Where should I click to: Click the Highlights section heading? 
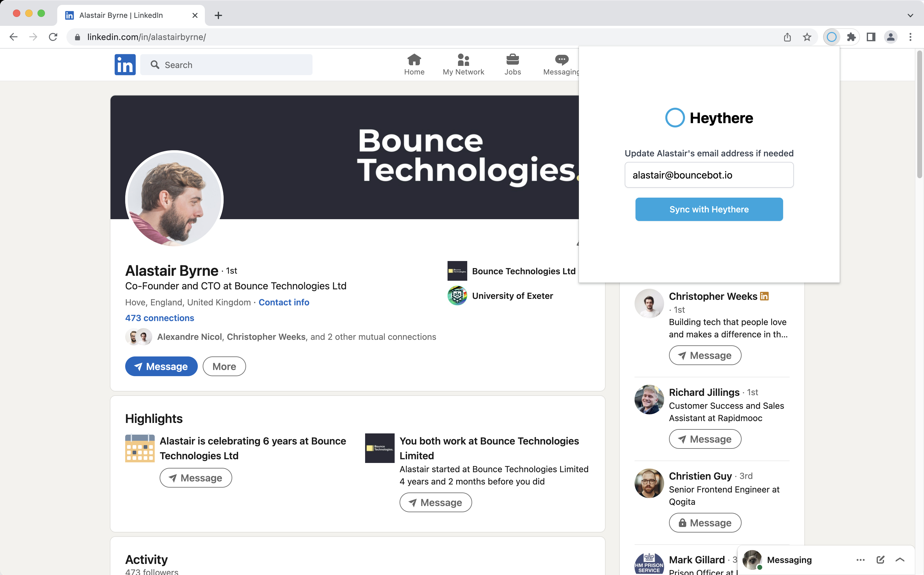point(154,418)
